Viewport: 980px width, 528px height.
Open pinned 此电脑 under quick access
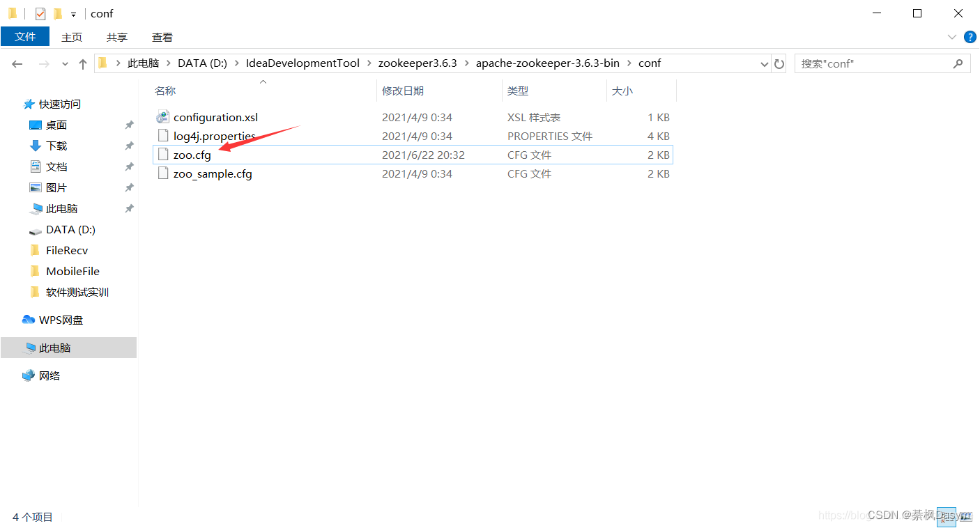coord(61,208)
